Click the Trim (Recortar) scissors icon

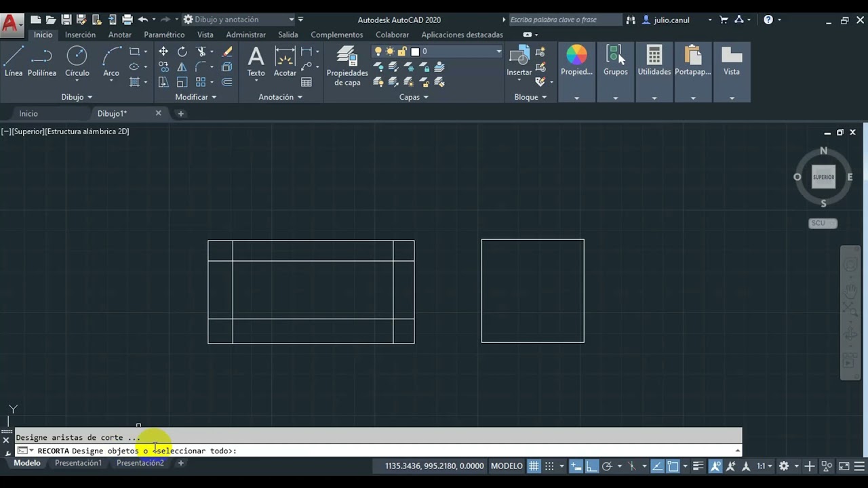[201, 52]
